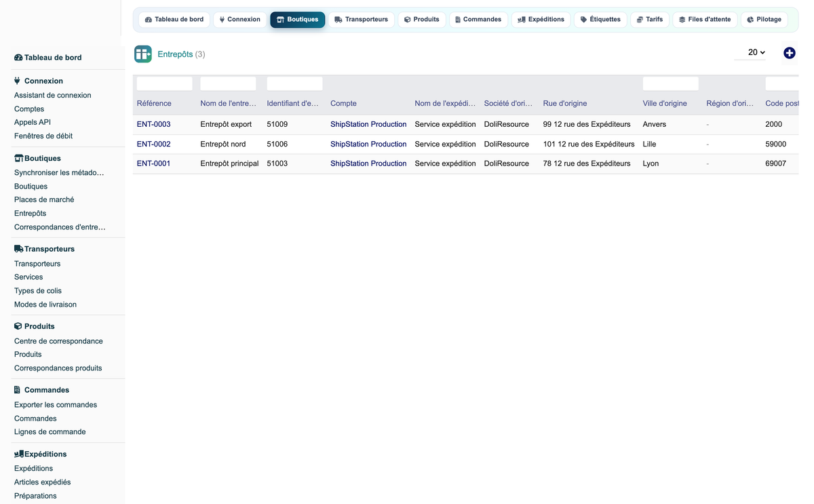Click the Tableau de bord sidebar gauge icon
Viewport: 814px width, 504px height.
point(18,58)
